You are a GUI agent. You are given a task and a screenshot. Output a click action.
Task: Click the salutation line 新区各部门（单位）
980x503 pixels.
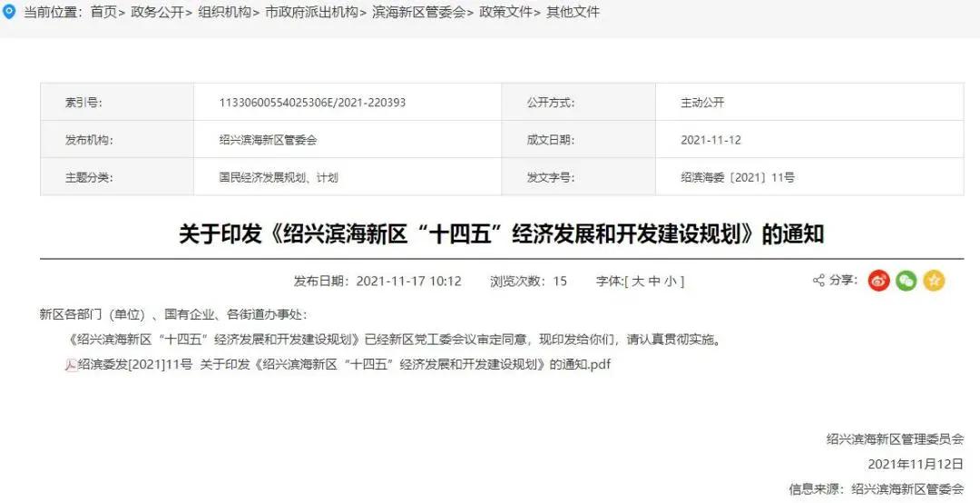173,315
